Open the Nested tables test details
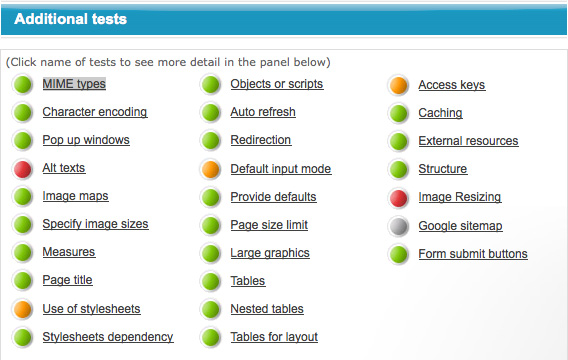 pos(267,309)
